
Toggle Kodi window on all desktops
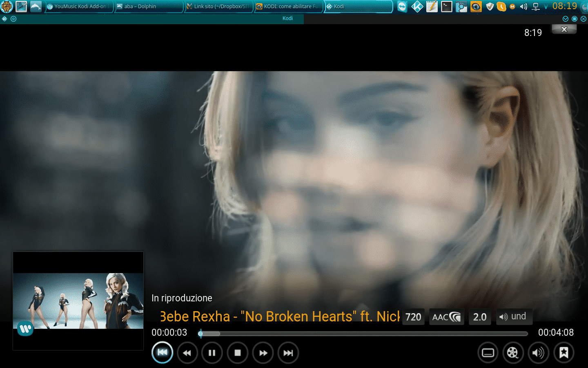click(x=13, y=19)
